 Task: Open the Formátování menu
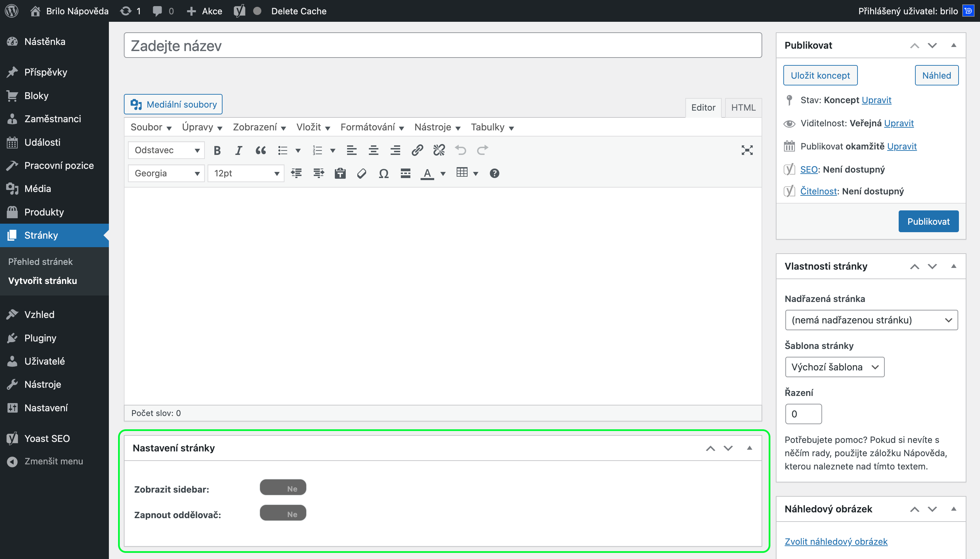tap(372, 127)
